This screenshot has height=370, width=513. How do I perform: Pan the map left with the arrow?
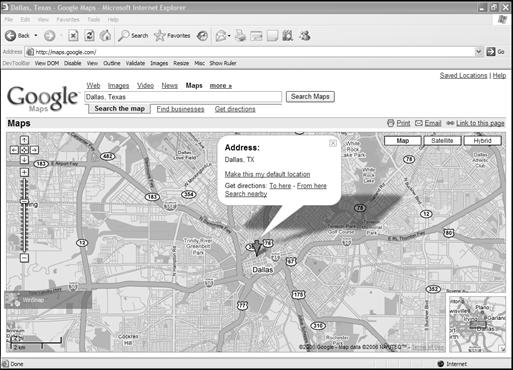[14, 150]
